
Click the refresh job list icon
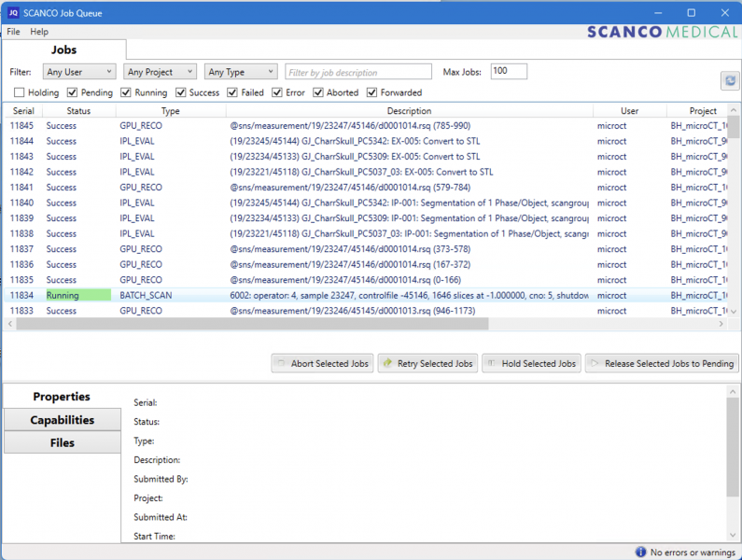730,80
